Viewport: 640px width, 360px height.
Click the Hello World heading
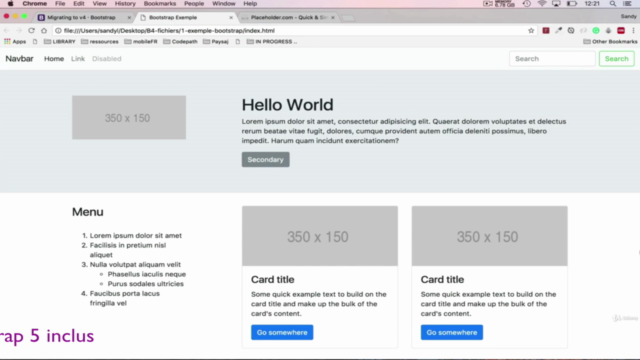point(287,105)
